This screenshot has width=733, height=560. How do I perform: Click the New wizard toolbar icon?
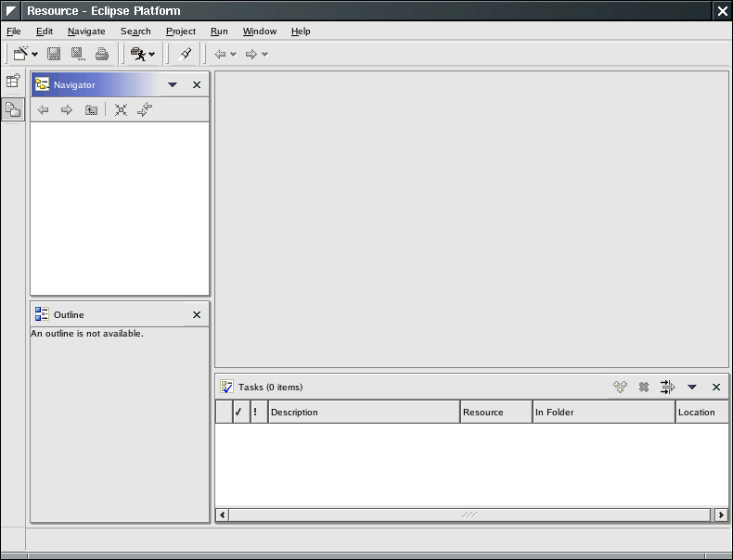[20, 54]
